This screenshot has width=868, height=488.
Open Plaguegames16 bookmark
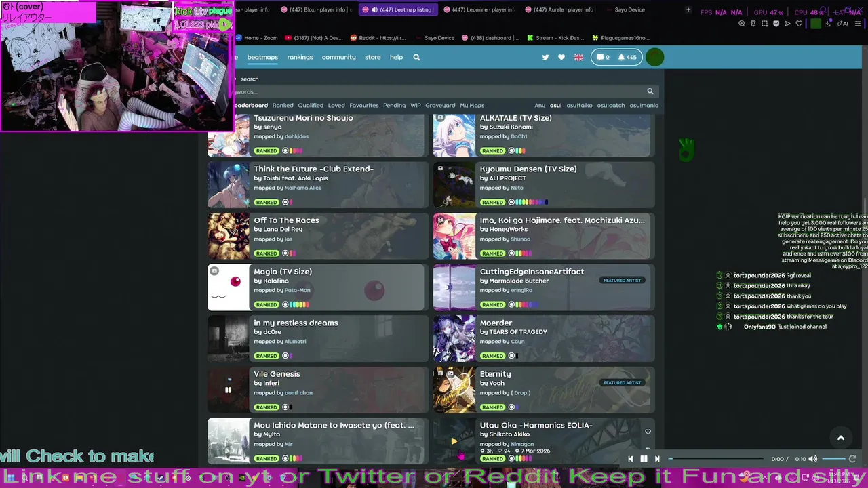coord(620,38)
